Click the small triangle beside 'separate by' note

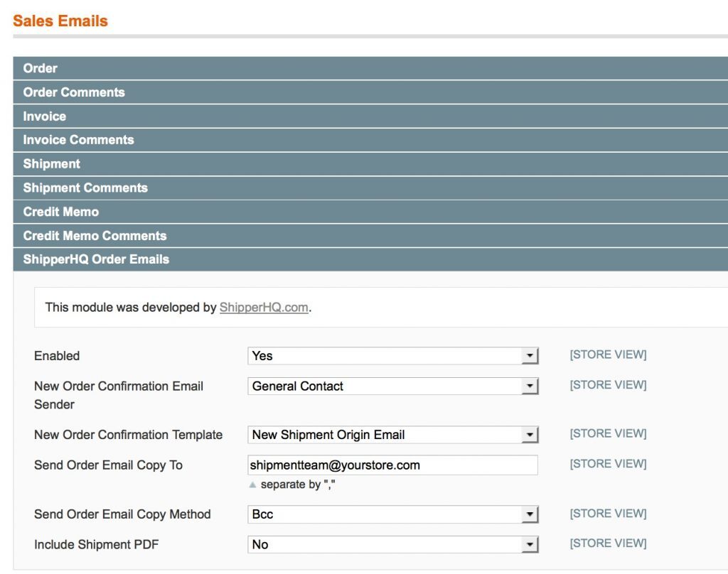[x=252, y=485]
